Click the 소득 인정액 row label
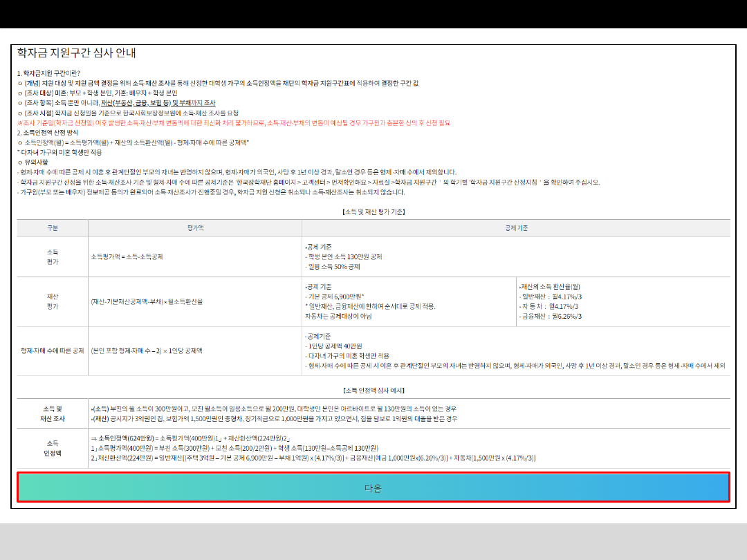This screenshot has width=747, height=560. 53,448
